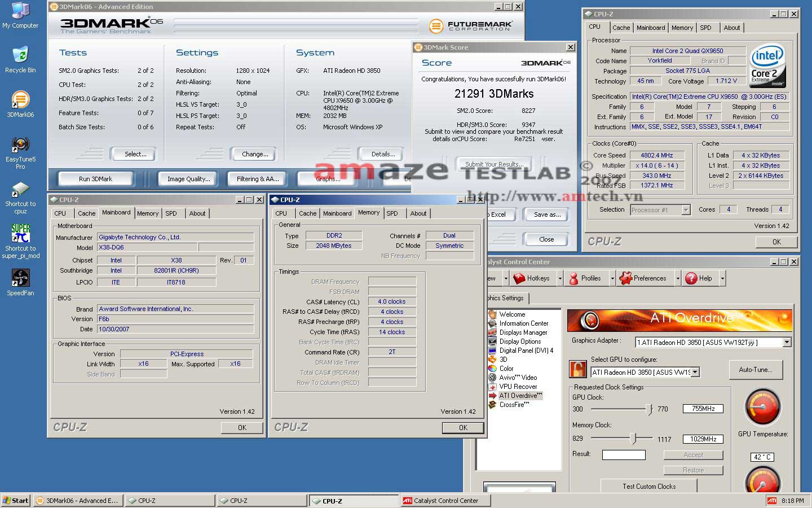Select Welcome in Catalyst settings tree
Screen dimensions: 812x508
point(512,314)
